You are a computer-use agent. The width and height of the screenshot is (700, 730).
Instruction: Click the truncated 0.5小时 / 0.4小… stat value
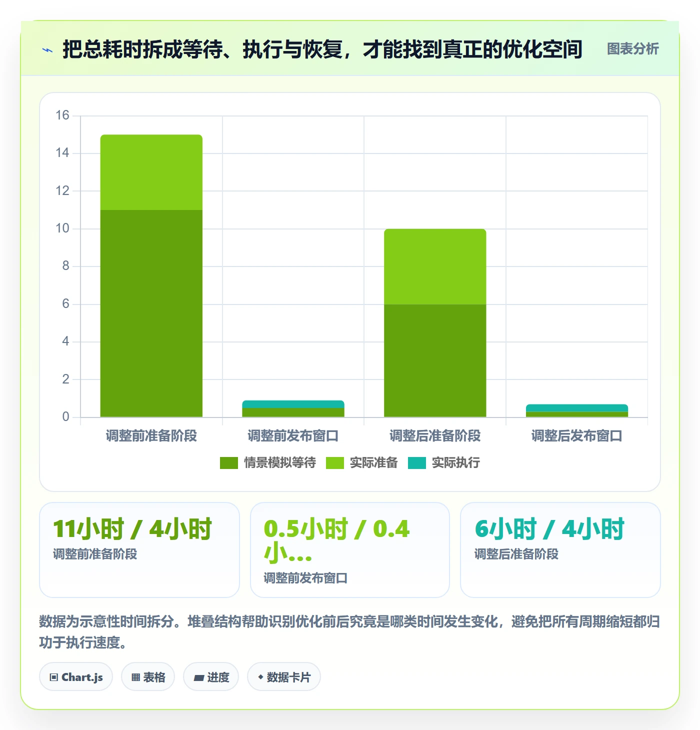point(336,541)
